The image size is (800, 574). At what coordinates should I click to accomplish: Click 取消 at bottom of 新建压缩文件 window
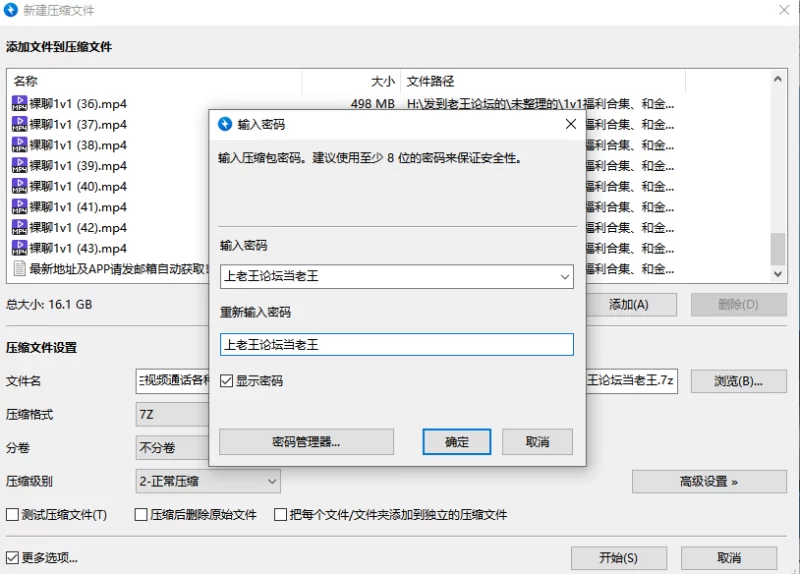(729, 558)
